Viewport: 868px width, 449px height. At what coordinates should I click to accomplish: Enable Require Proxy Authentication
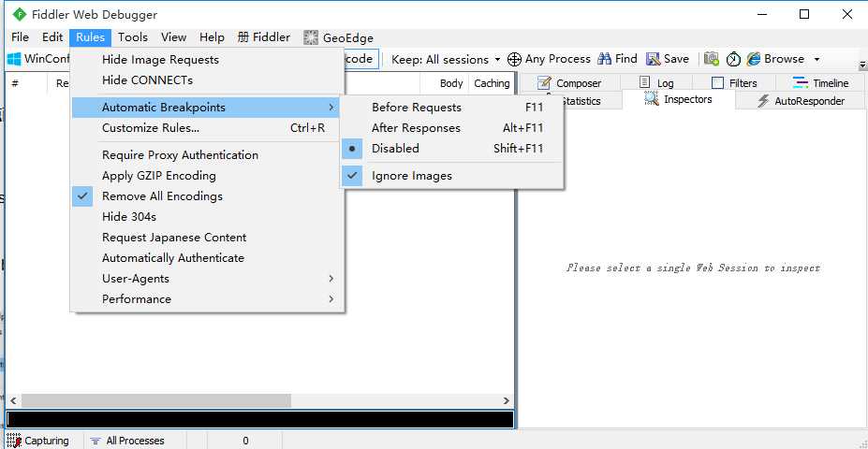click(x=205, y=155)
